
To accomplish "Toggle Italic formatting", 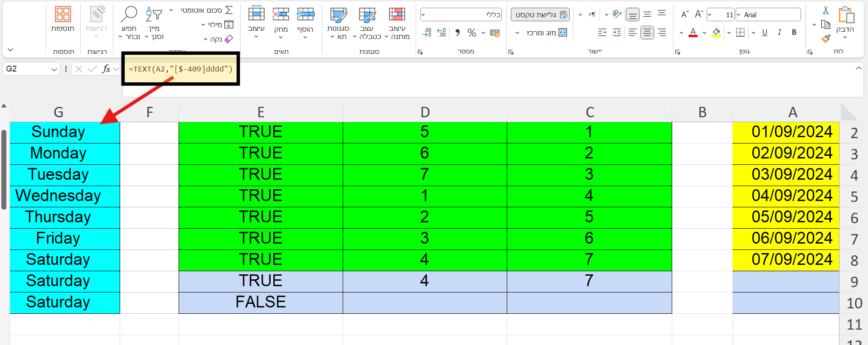I will (x=779, y=32).
